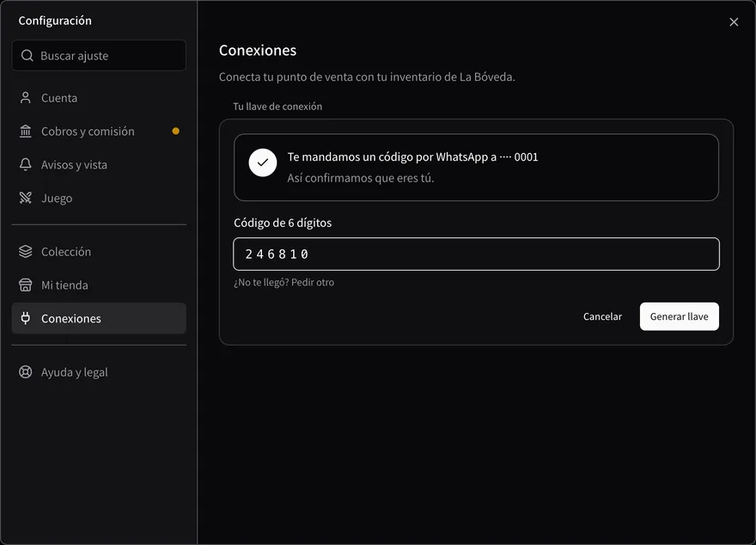This screenshot has height=545, width=756.
Task: Click the crossed swords icon for Juego
Action: pyautogui.click(x=26, y=198)
